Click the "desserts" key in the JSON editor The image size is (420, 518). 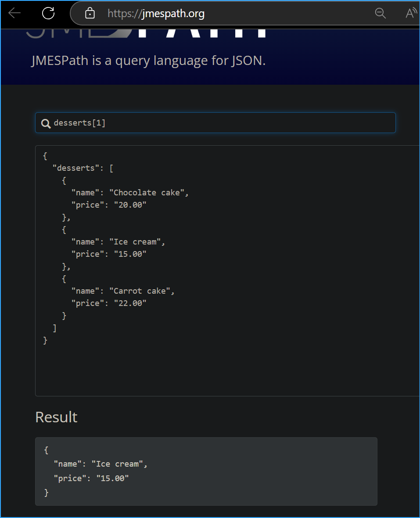[73, 168]
